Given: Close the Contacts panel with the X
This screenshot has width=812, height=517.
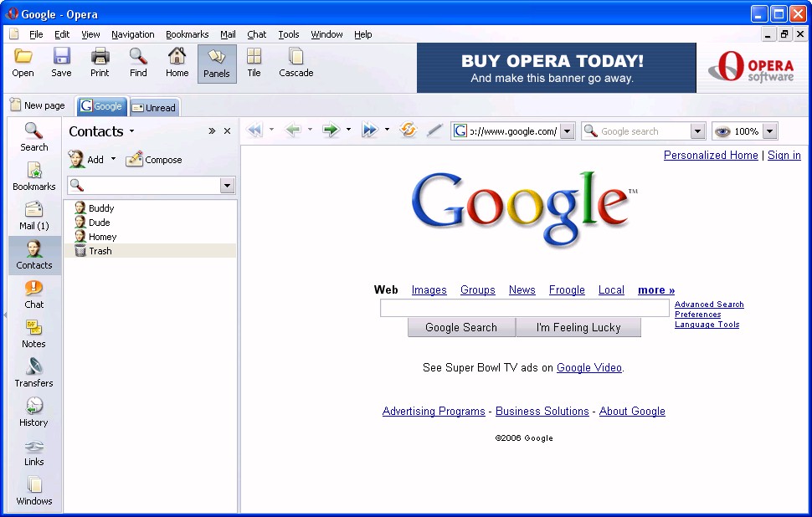Looking at the screenshot, I should click(x=227, y=131).
